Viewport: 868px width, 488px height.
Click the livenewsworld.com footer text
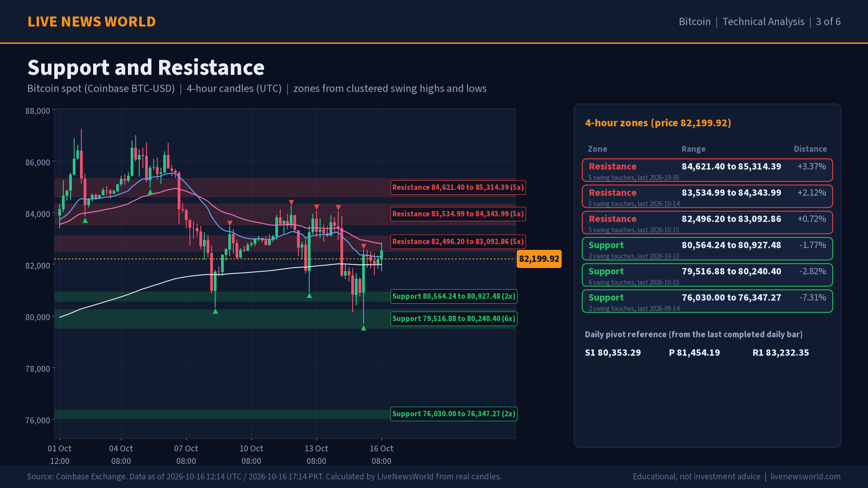coord(805,477)
